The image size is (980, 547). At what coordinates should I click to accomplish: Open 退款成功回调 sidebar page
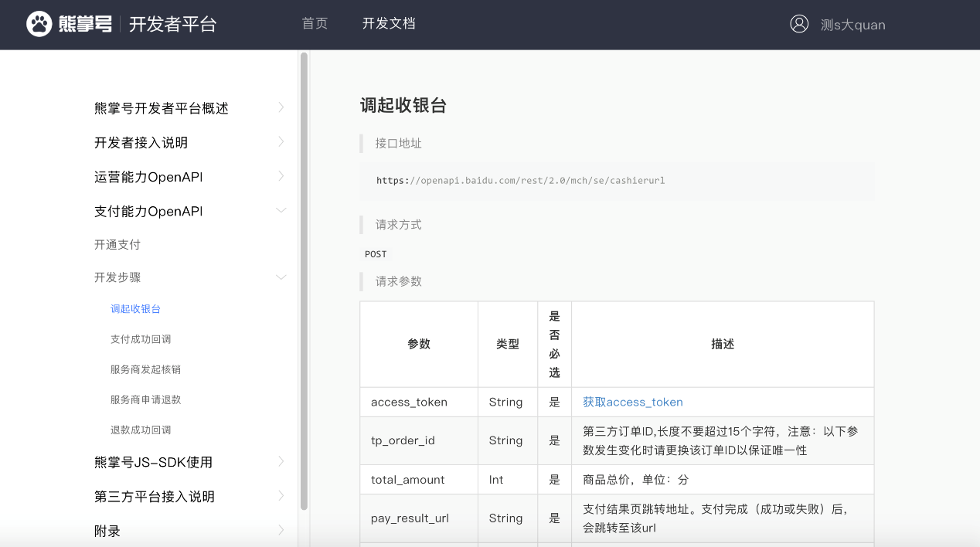[141, 430]
